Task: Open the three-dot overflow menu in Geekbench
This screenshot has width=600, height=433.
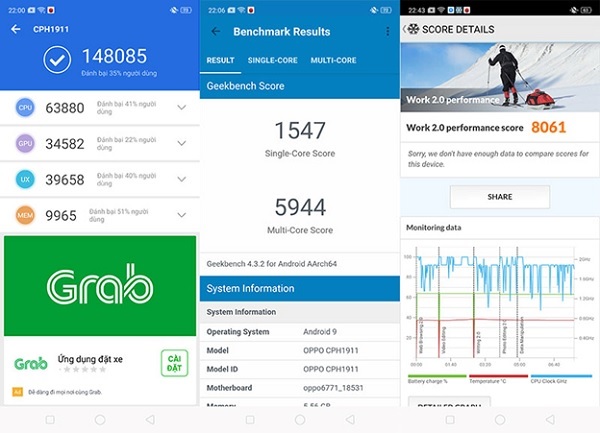Action: pos(388,31)
